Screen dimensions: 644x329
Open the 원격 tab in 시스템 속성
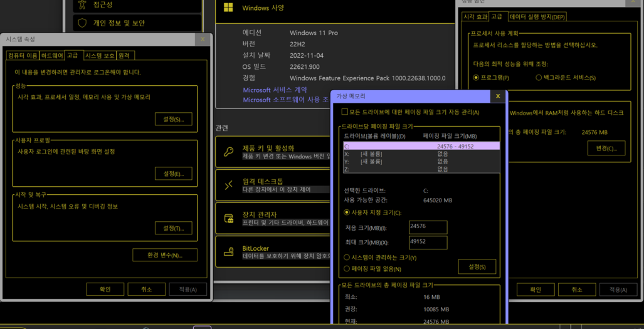coord(125,55)
